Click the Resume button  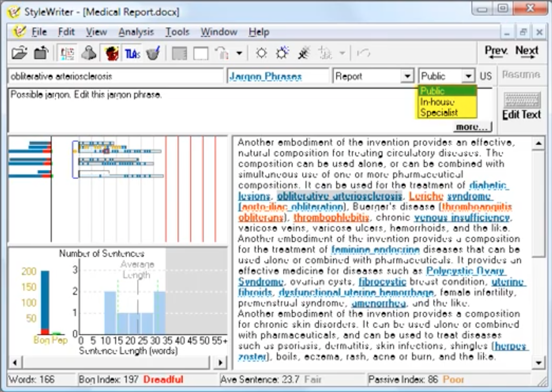coord(521,74)
